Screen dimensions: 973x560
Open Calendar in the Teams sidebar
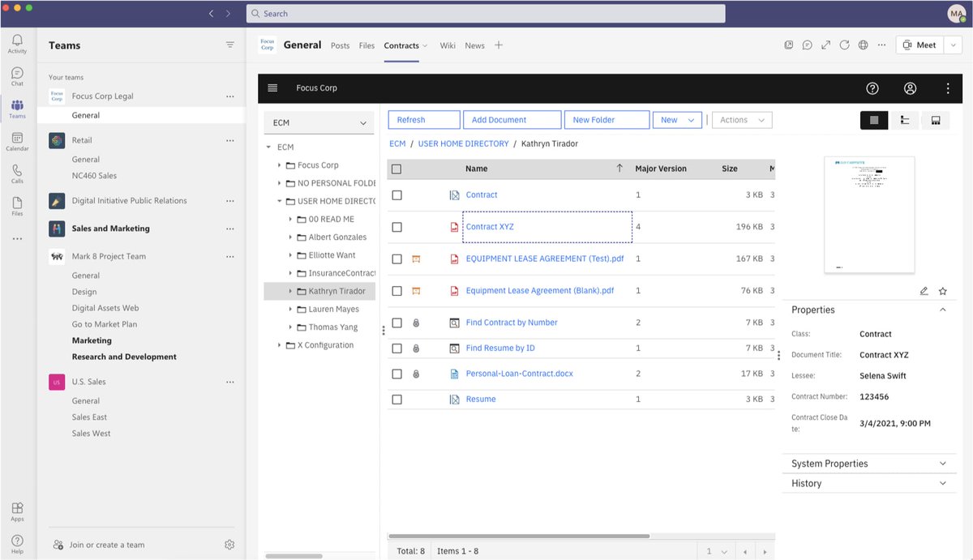click(x=17, y=142)
